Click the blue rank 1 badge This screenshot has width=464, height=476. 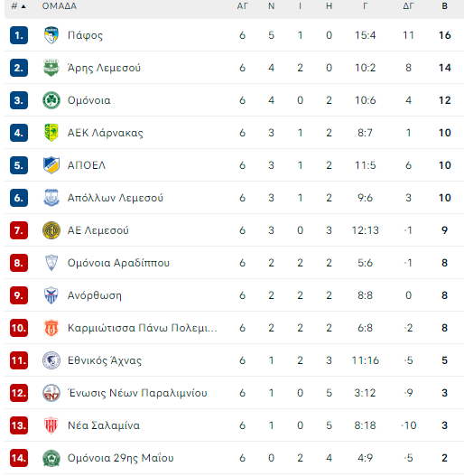pyautogui.click(x=19, y=35)
